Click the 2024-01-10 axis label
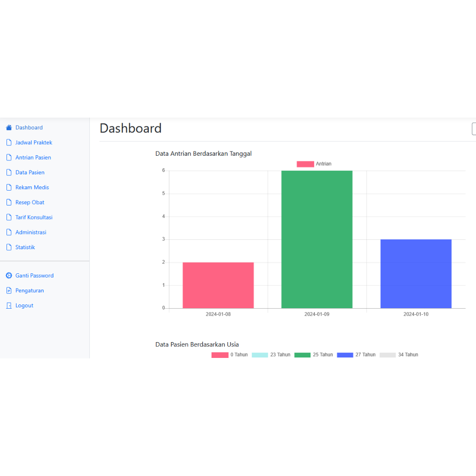476x476 pixels. [x=416, y=314]
